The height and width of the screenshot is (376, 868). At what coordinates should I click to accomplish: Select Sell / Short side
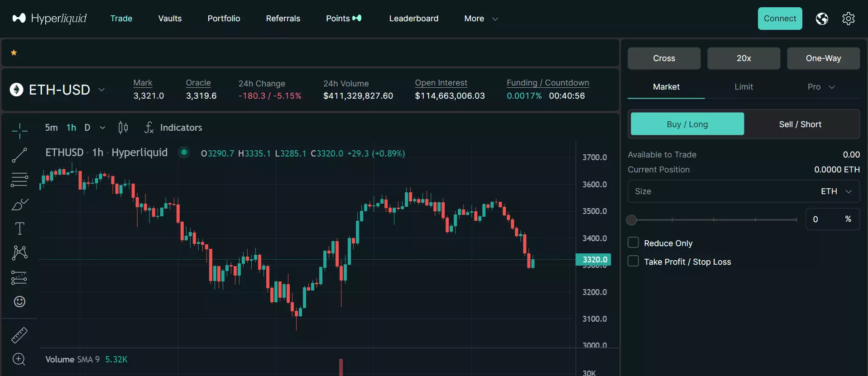tap(800, 124)
